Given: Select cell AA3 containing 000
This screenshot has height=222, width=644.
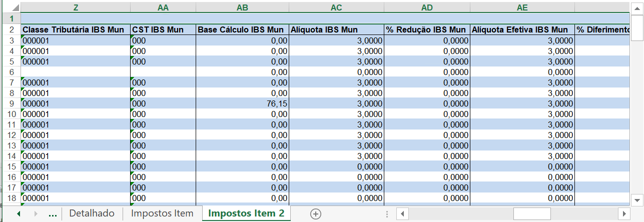Looking at the screenshot, I should pyautogui.click(x=163, y=40).
